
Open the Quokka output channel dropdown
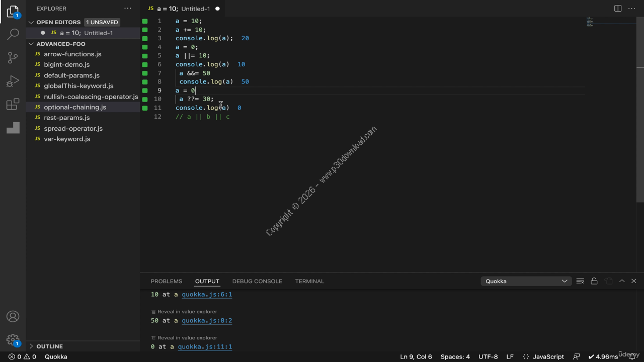point(526,281)
